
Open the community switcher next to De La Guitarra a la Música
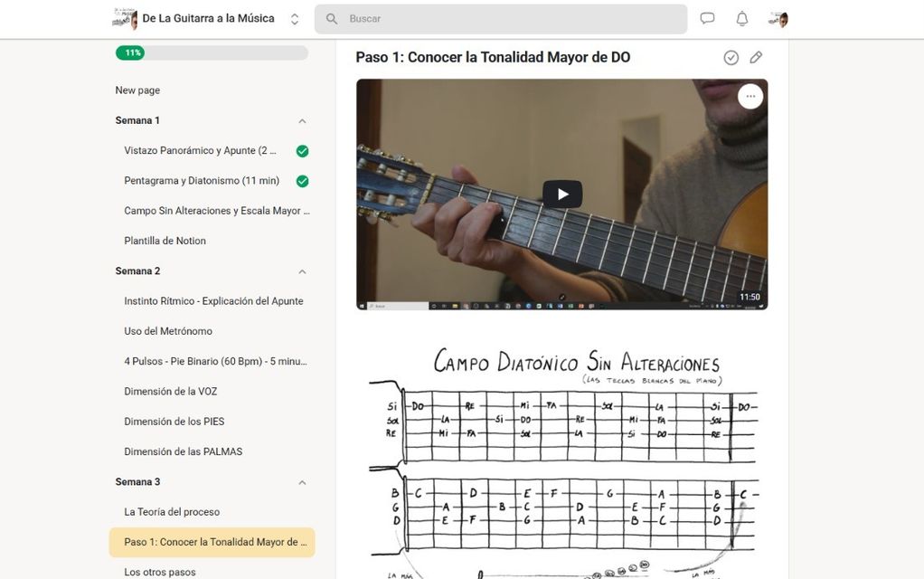[x=295, y=19]
